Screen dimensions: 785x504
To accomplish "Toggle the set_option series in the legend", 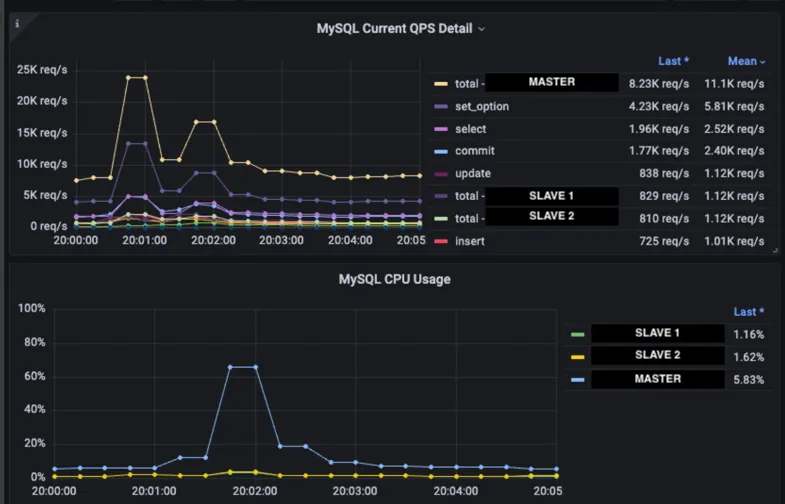I will coord(482,106).
